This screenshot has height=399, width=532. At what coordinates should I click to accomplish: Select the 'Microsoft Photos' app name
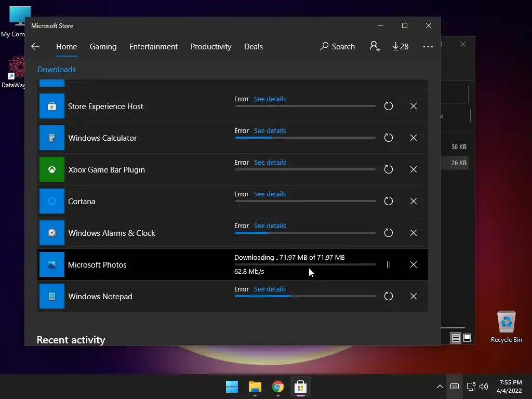click(x=97, y=264)
